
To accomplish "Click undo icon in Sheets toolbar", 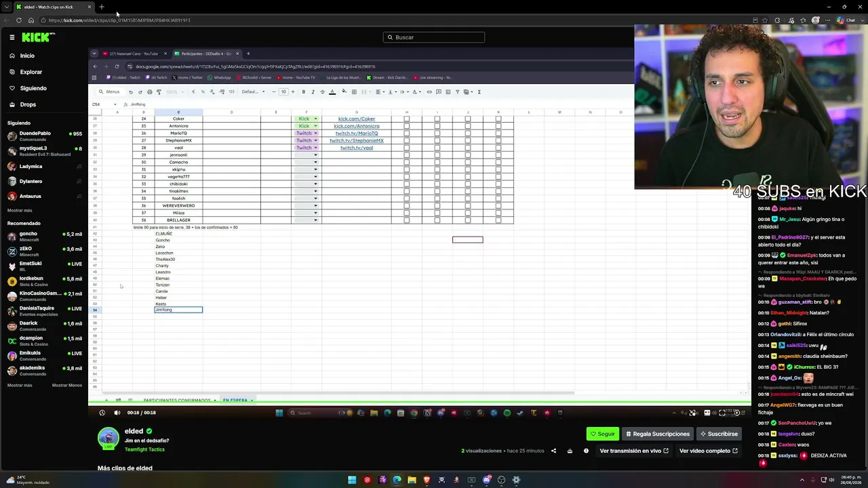I will (x=131, y=92).
